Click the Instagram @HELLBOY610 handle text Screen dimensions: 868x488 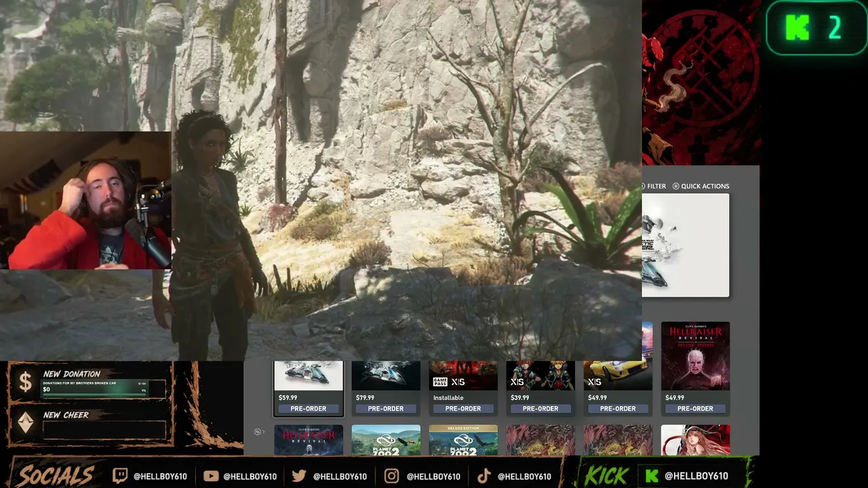tap(433, 476)
